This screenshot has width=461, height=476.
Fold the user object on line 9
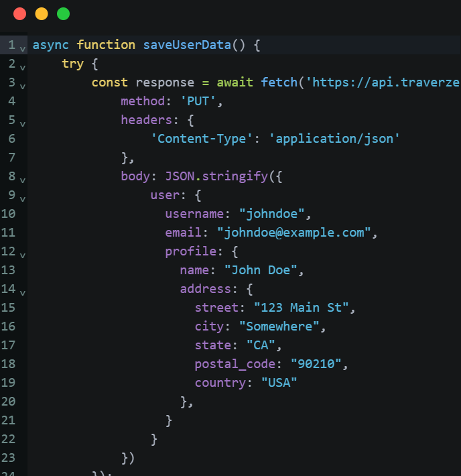[23, 198]
